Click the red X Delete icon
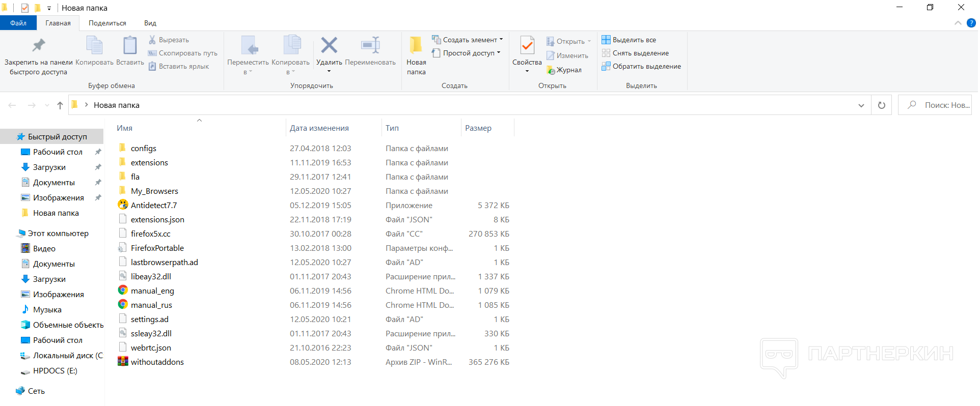Image resolution: width=980 pixels, height=406 pixels. click(329, 45)
